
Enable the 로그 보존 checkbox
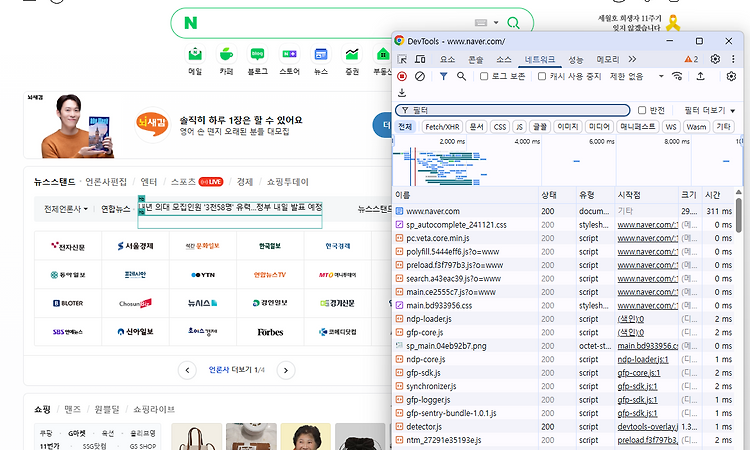coord(484,77)
